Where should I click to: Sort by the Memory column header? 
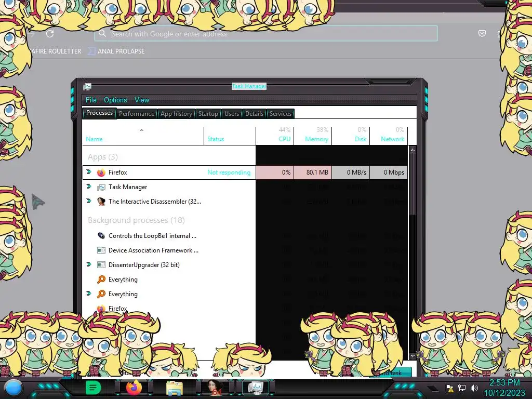click(x=313, y=136)
